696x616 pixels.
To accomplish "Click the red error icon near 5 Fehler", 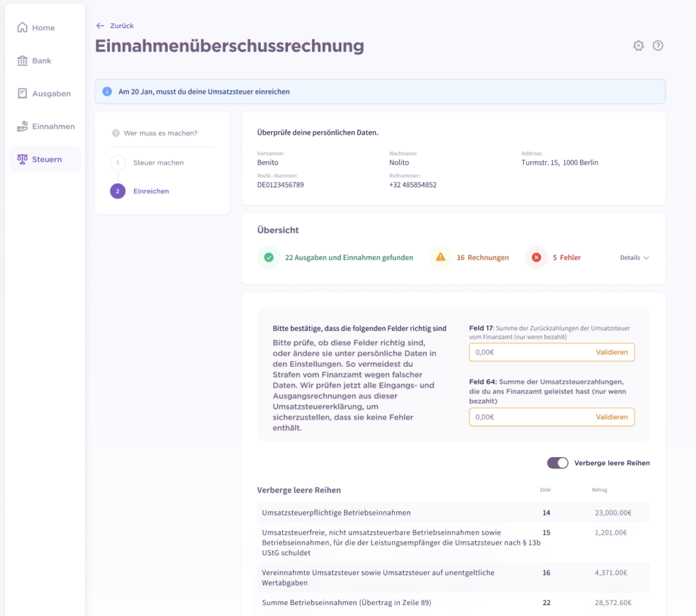I will pos(536,257).
